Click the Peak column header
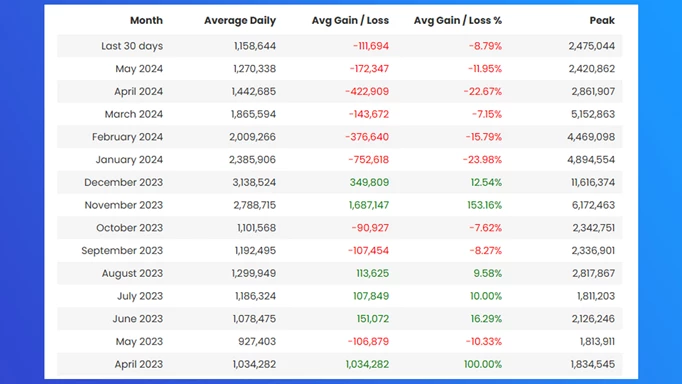Viewport: 682px width, 384px height. tap(602, 20)
